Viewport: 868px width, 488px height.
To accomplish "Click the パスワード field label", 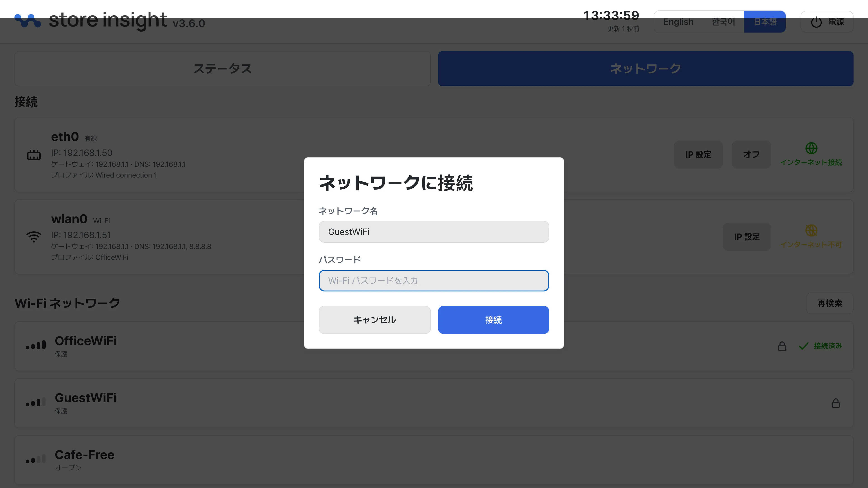I will (x=340, y=260).
